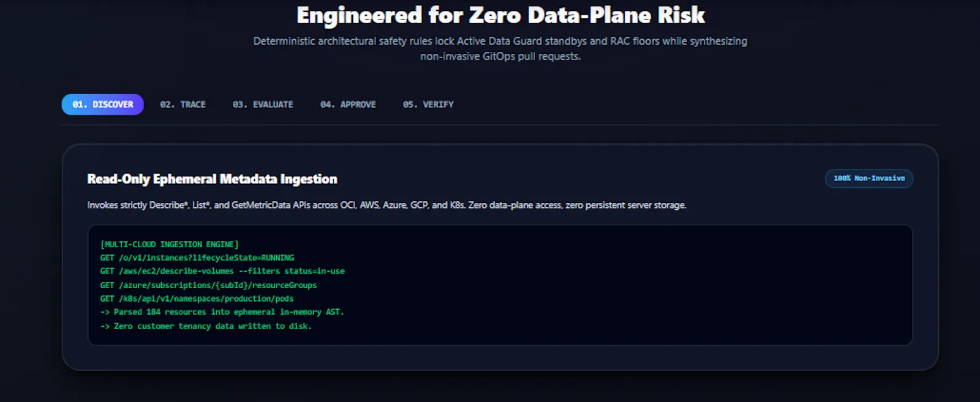Show the 05. VERIFY tab
The image size is (980, 402).
428,105
